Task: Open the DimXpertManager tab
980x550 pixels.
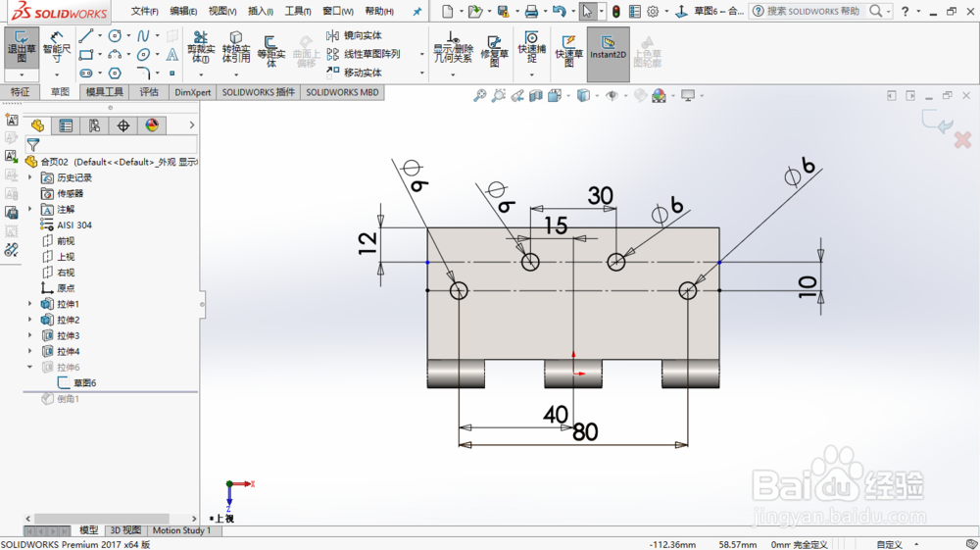Action: [x=123, y=125]
